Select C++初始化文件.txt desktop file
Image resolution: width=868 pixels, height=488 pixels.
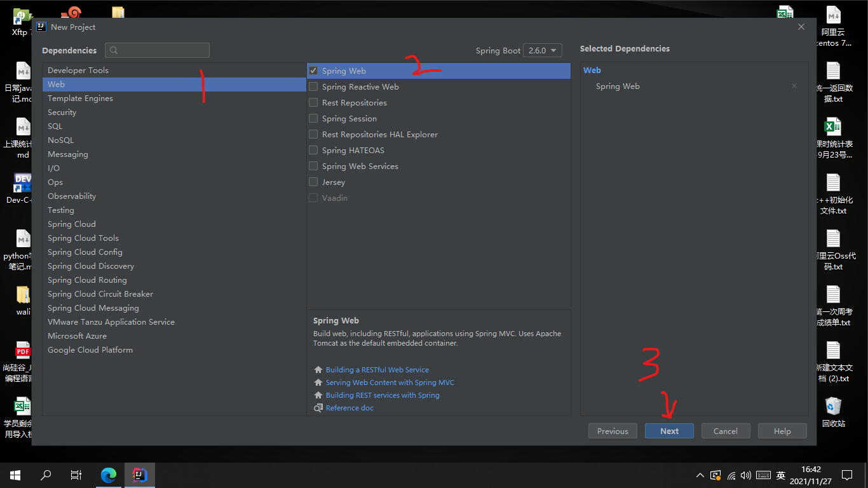pos(833,194)
